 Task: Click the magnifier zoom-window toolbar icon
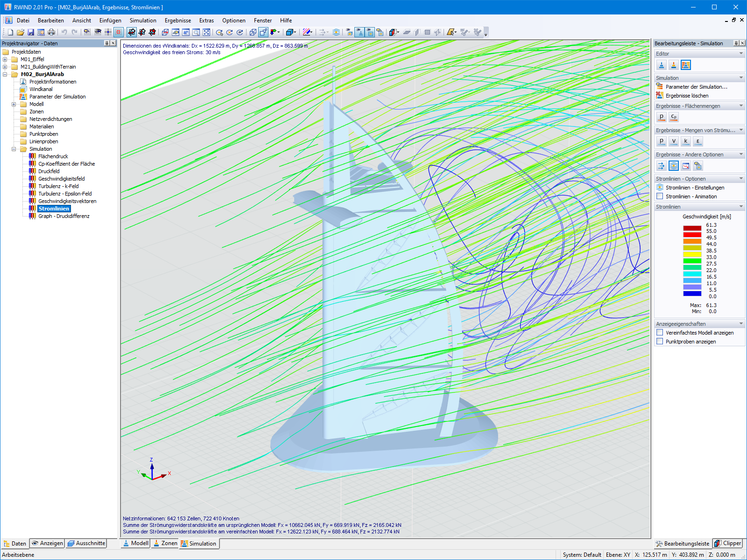196,32
